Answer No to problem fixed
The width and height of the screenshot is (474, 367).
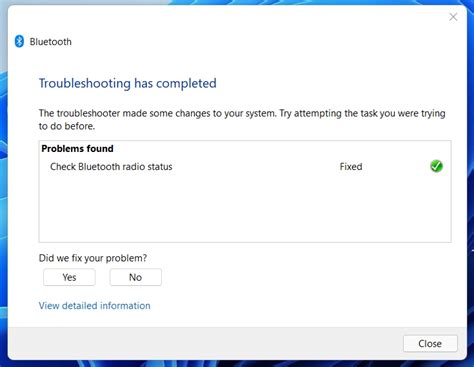(136, 277)
